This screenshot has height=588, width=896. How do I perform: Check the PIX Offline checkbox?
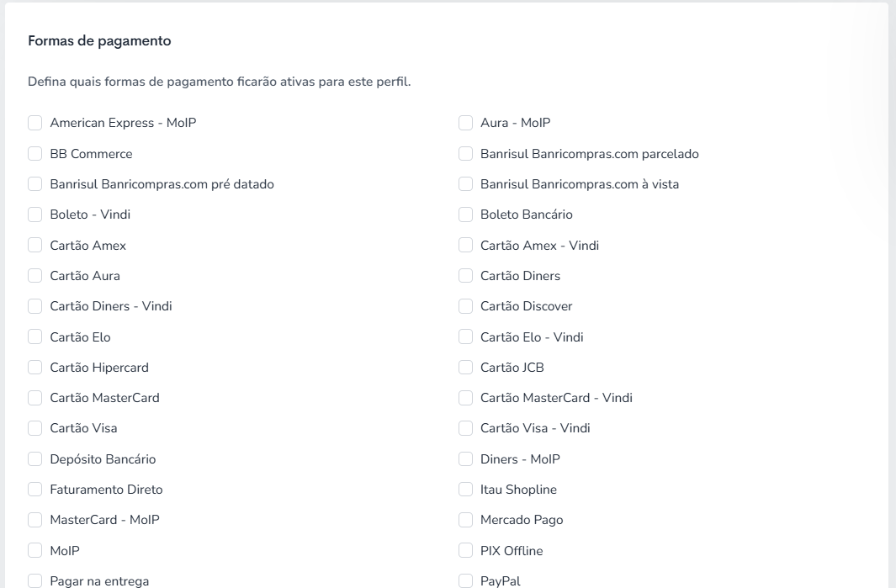[466, 550]
